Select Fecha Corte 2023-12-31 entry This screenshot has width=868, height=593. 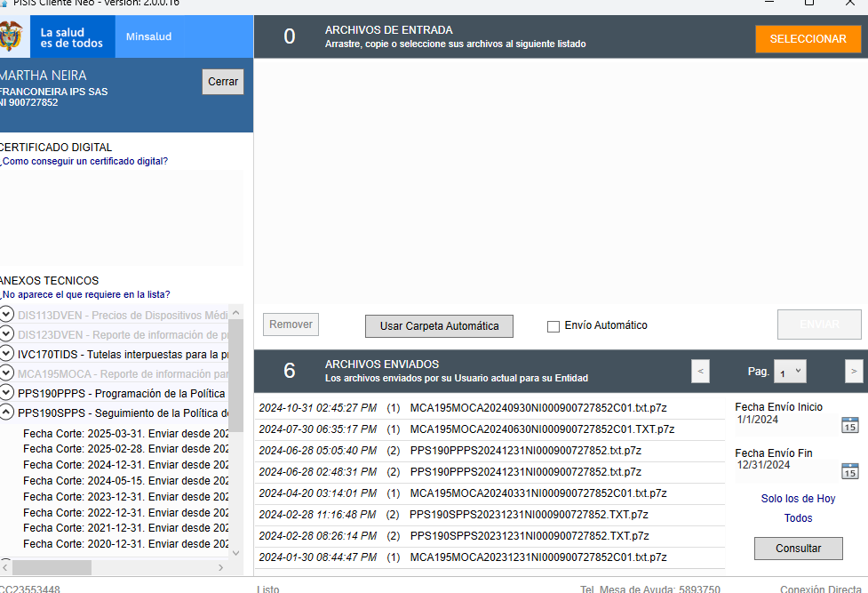pyautogui.click(x=124, y=496)
